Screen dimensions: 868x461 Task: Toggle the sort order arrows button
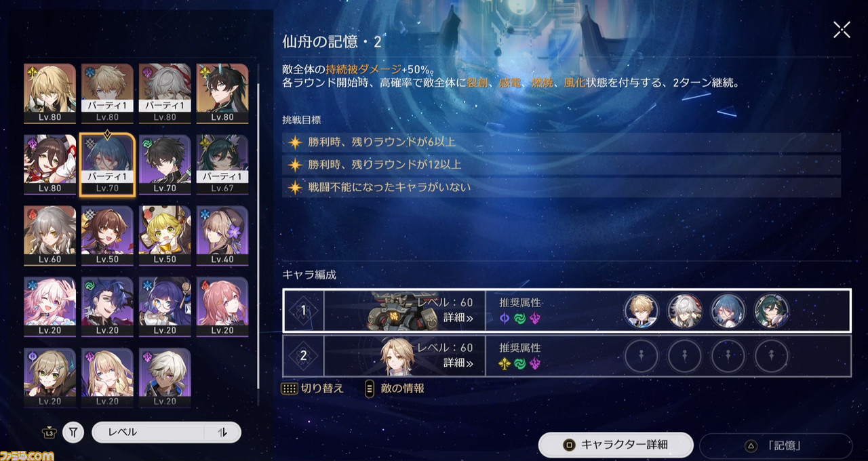point(222,432)
